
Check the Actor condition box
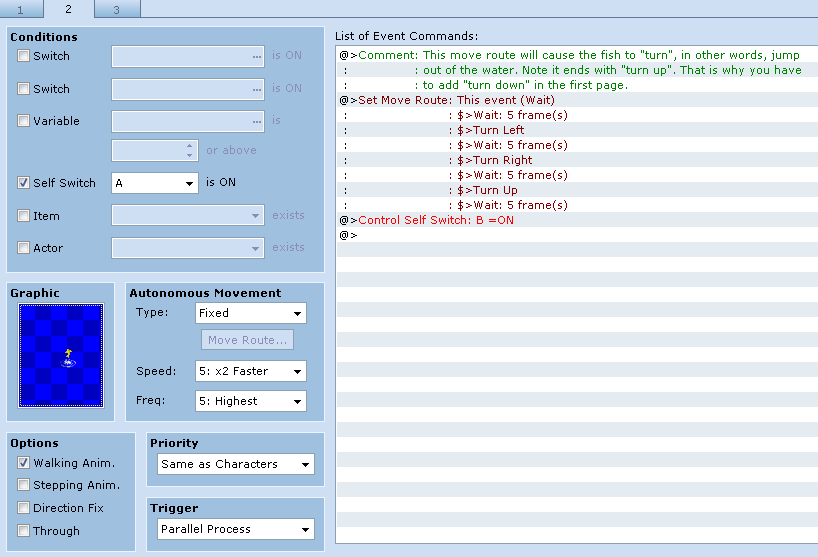coord(23,248)
